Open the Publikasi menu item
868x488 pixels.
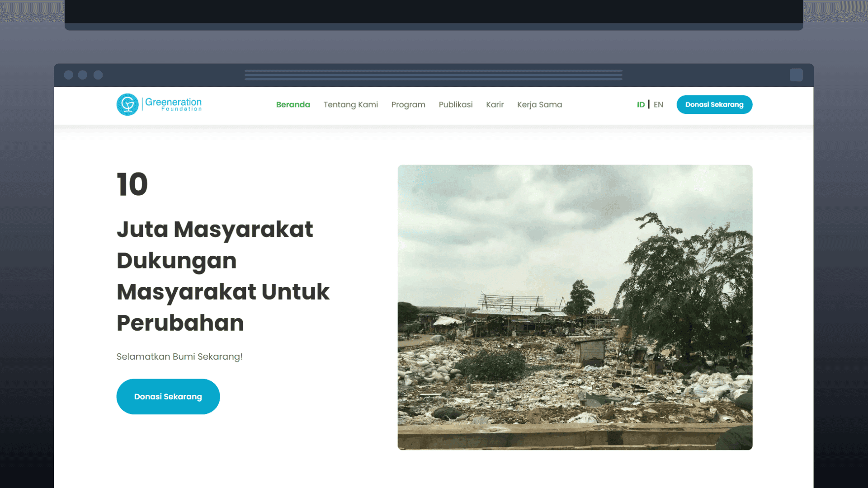tap(455, 104)
